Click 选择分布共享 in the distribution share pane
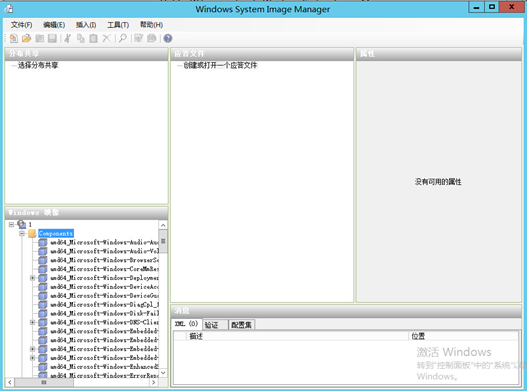Image resolution: width=527 pixels, height=391 pixels. [38, 65]
